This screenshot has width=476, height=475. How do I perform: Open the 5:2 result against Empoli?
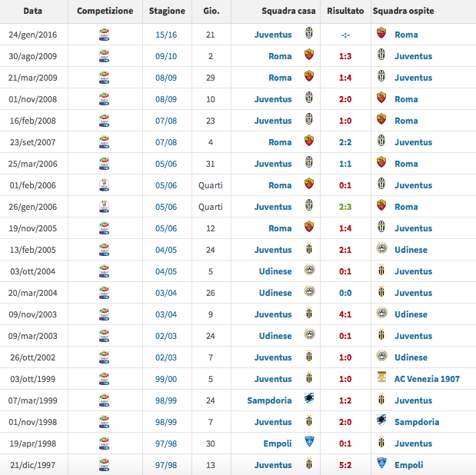[345, 465]
